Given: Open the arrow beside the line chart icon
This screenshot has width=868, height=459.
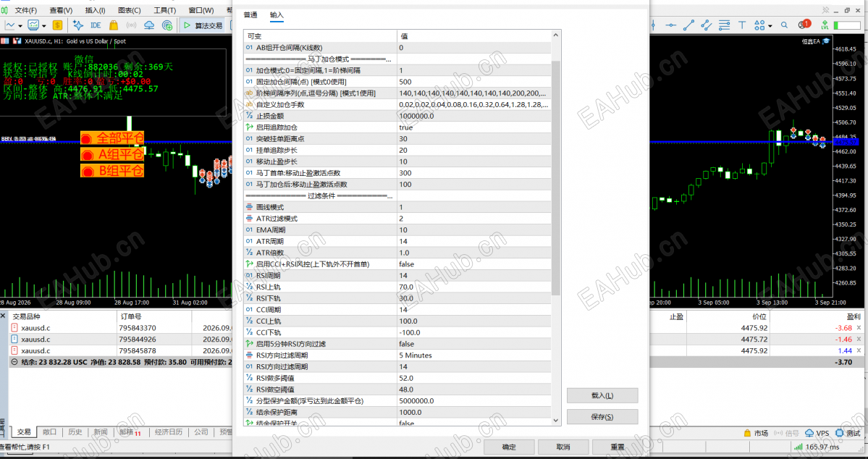Looking at the screenshot, I should pyautogui.click(x=20, y=25).
